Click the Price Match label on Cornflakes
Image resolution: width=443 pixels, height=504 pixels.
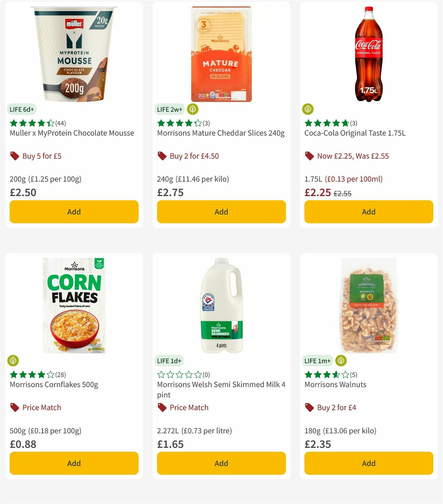click(42, 407)
